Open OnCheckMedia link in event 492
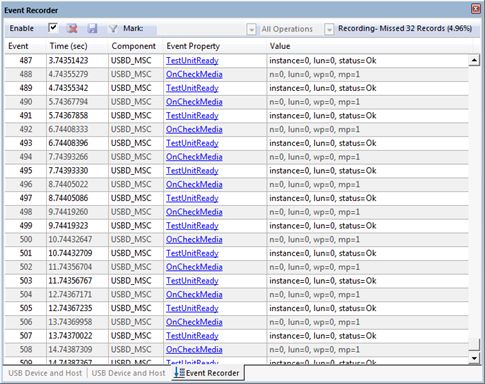This screenshot has height=384, width=485. pos(194,129)
